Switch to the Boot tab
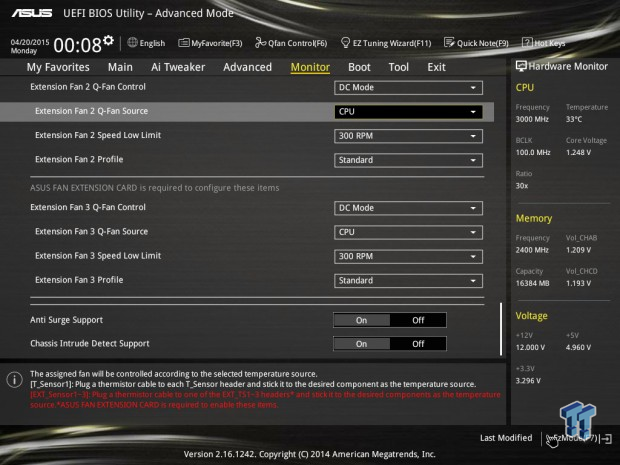The image size is (620, 465). point(359,67)
